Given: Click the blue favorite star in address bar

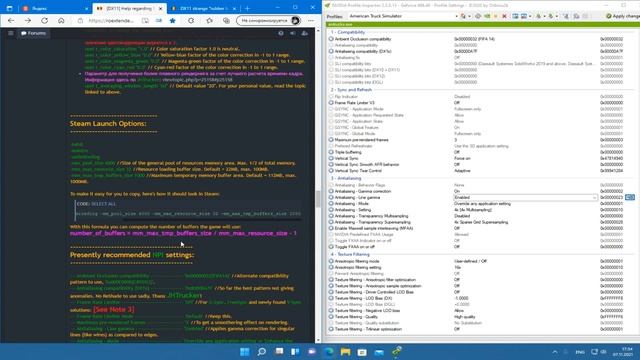Looking at the screenshot, I should point(173,20).
